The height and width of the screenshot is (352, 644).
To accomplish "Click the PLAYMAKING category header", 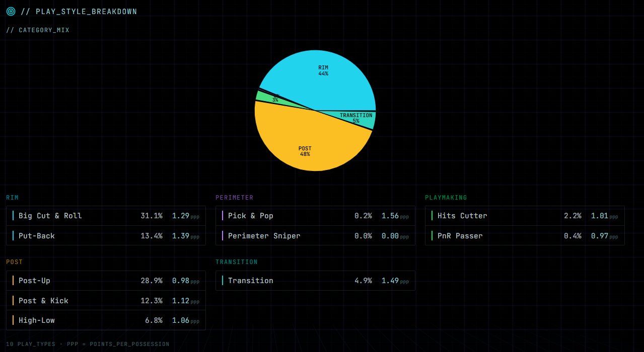I will (446, 198).
